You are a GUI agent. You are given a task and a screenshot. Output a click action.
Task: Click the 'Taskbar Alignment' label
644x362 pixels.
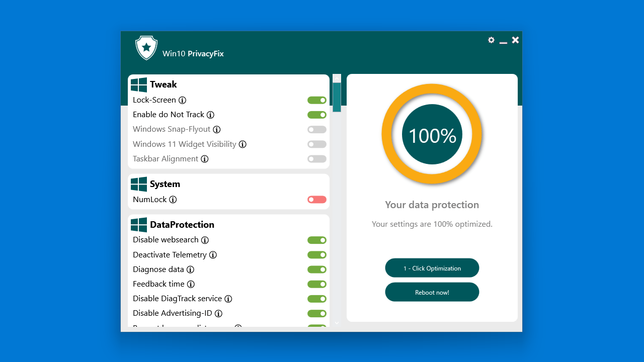point(166,159)
